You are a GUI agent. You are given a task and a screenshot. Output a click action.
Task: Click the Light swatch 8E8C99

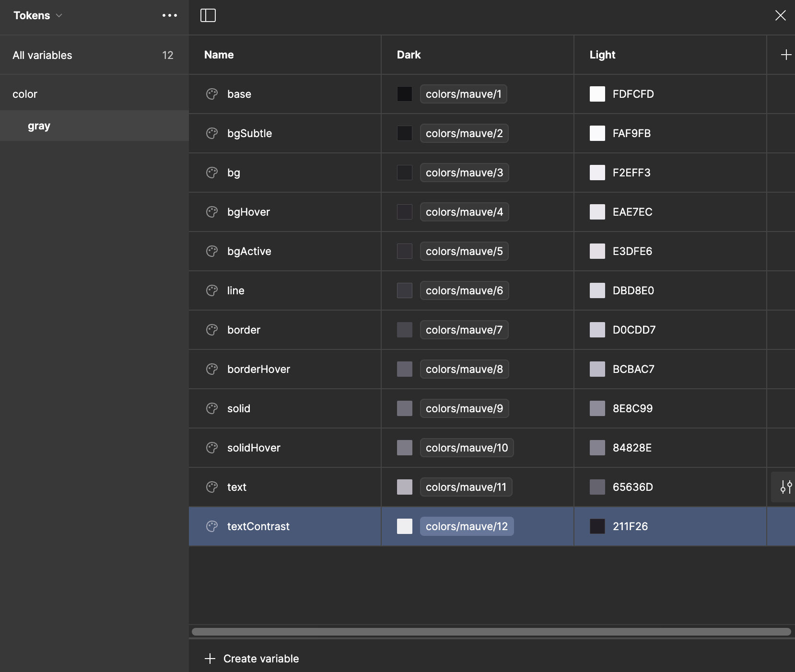coord(597,408)
